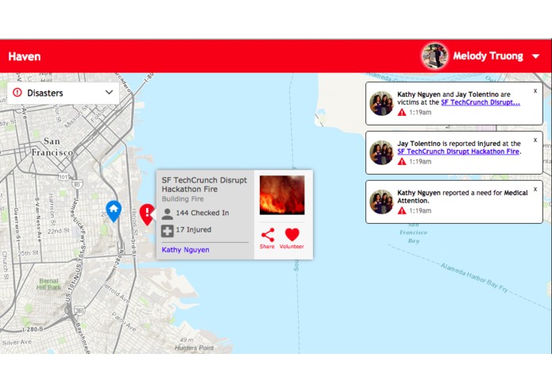Open the Kathy Nguyen link in popup
The image size is (552, 392).
tap(186, 250)
